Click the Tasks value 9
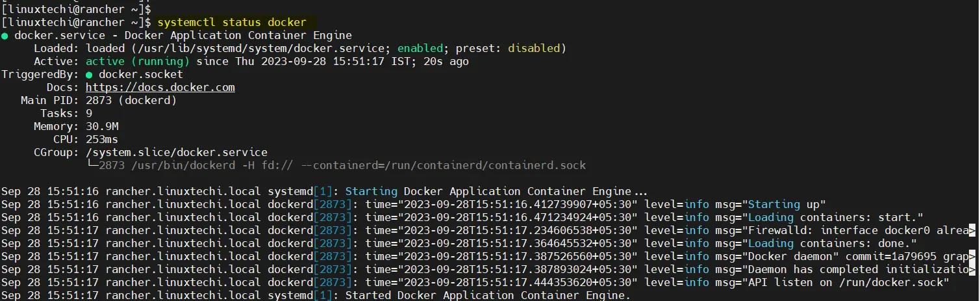Viewport: 980px width, 301px height. 89,113
